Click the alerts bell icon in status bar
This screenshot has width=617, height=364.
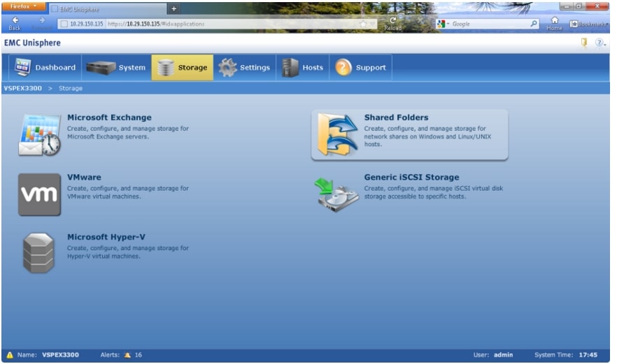[x=127, y=355]
